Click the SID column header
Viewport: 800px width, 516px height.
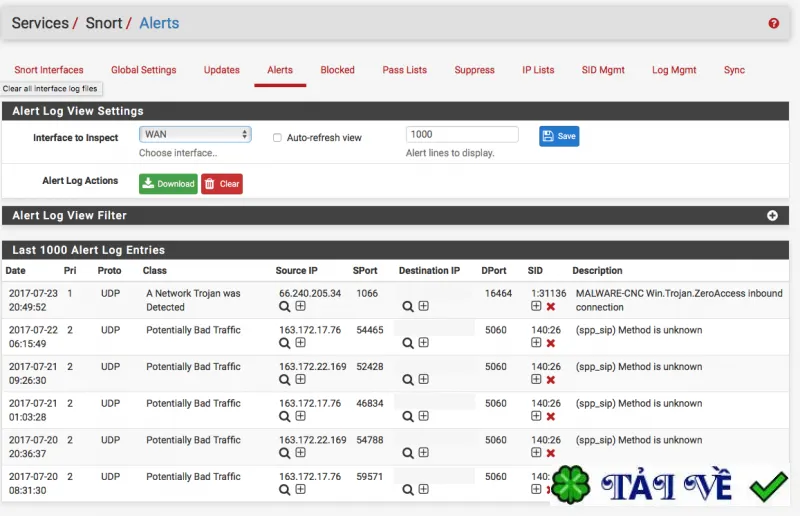(535, 271)
